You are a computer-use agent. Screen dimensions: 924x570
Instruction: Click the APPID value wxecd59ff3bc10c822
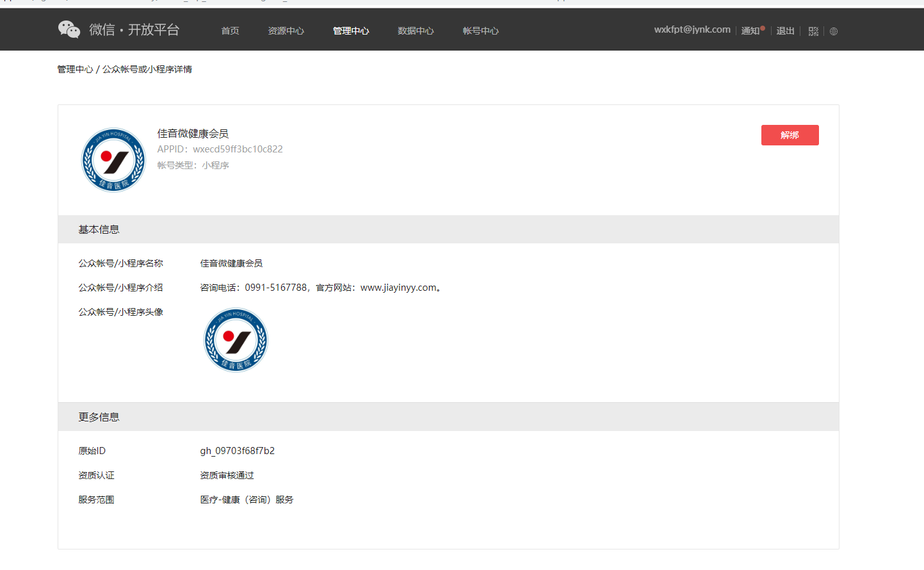[238, 149]
